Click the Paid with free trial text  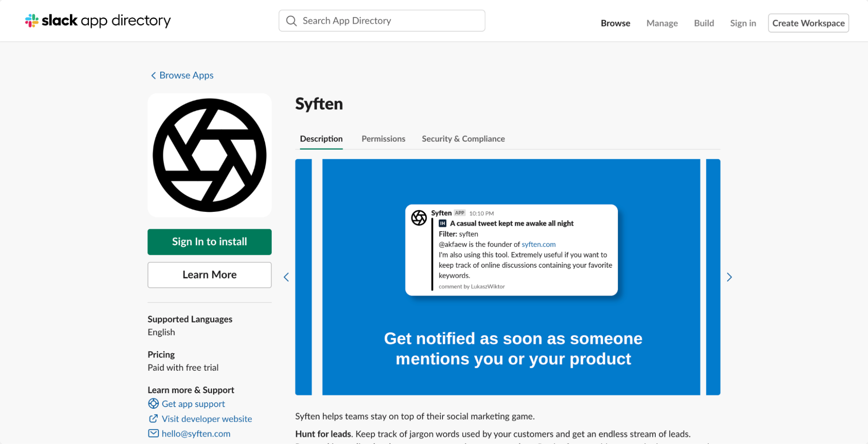tap(183, 368)
